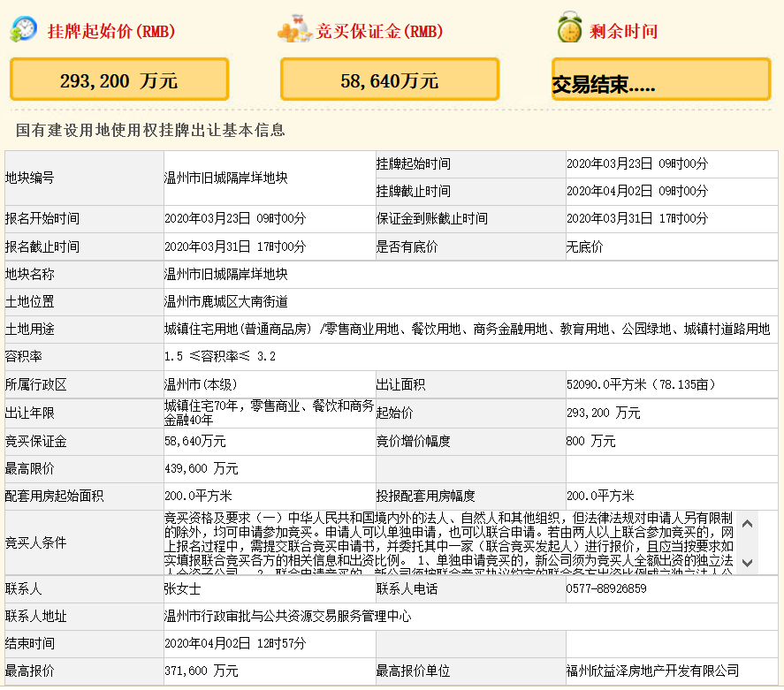Viewport: 784px width, 690px height.
Task: Click the 挂牌起始时间 label
Action: (x=414, y=163)
